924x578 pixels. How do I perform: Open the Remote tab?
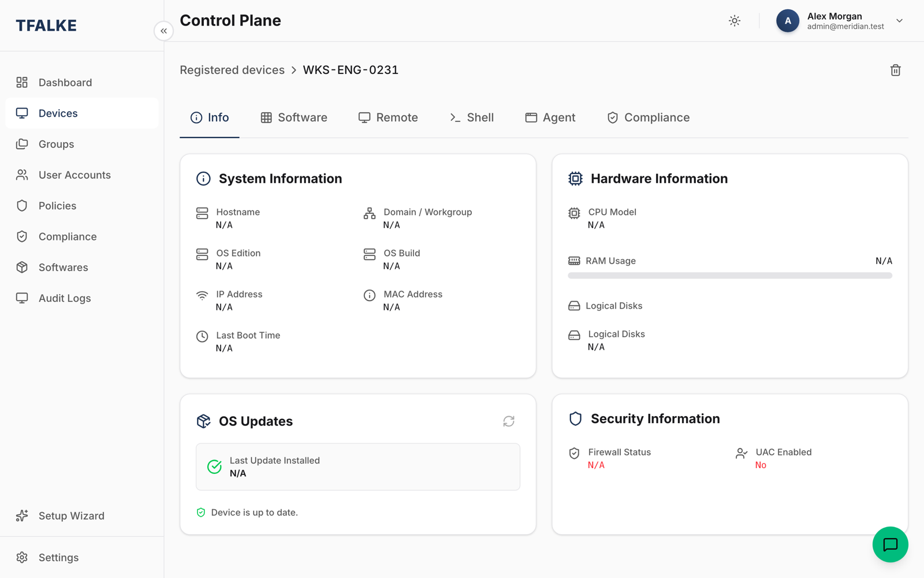click(x=388, y=117)
